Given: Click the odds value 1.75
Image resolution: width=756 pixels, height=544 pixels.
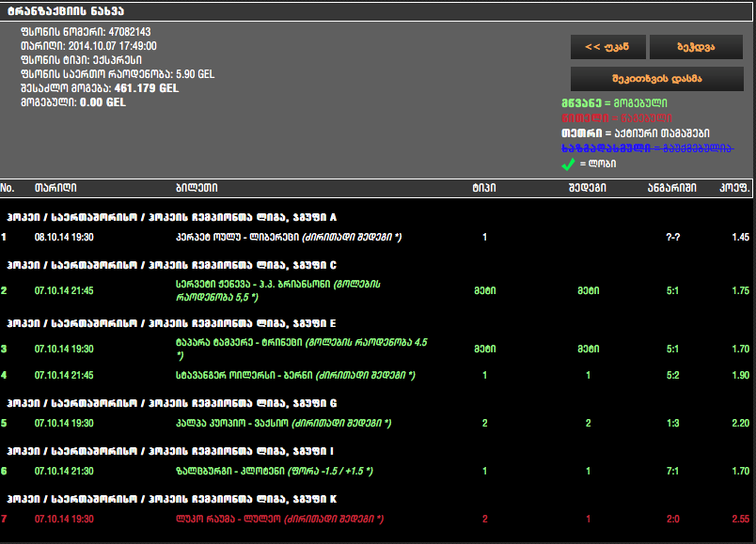Looking at the screenshot, I should pyautogui.click(x=741, y=290).
